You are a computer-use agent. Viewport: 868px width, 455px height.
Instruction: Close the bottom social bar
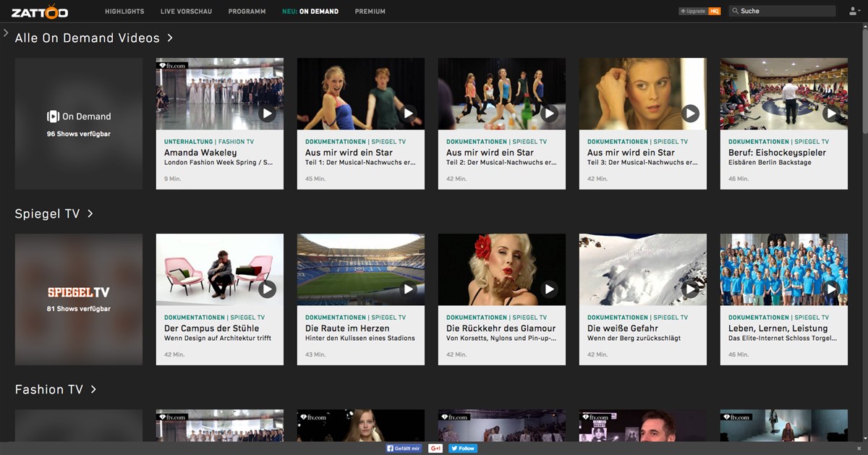[x=859, y=449]
